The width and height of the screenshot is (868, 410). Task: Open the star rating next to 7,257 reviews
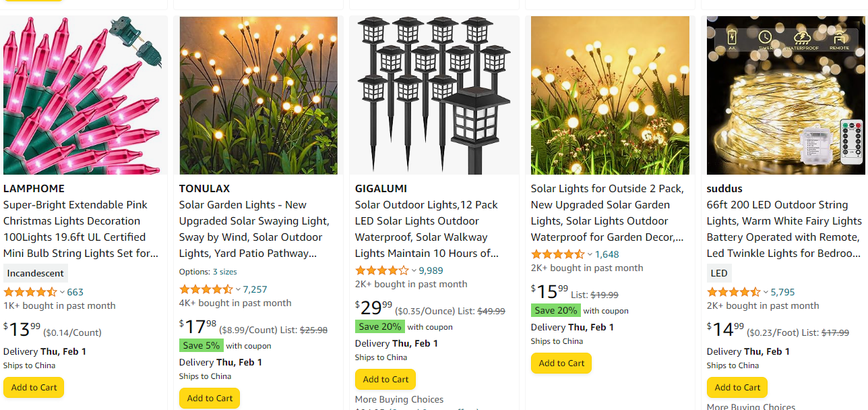tap(206, 289)
